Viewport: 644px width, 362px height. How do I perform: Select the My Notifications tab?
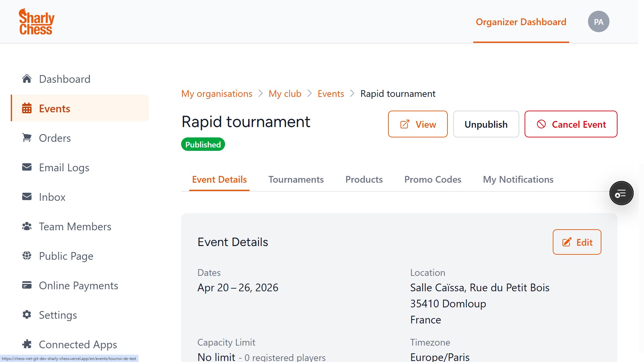518,180
